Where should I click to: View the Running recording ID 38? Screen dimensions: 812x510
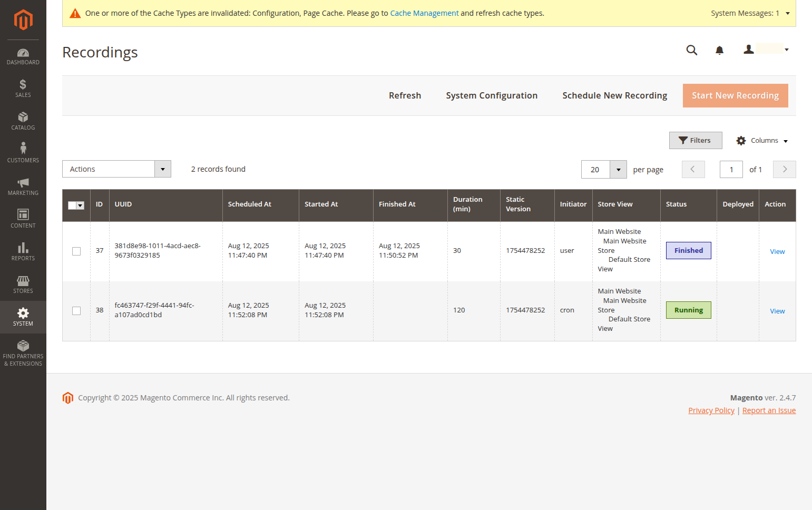click(x=777, y=311)
